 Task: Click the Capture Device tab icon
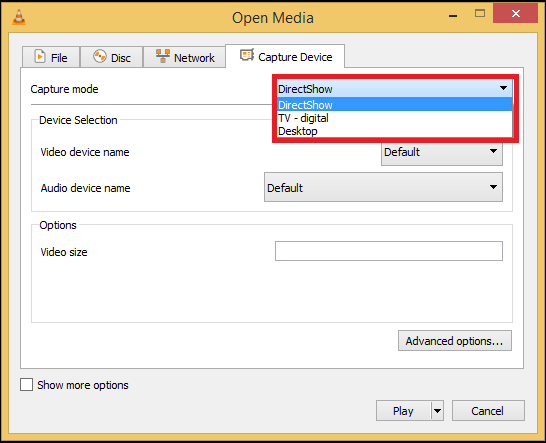pyautogui.click(x=247, y=55)
